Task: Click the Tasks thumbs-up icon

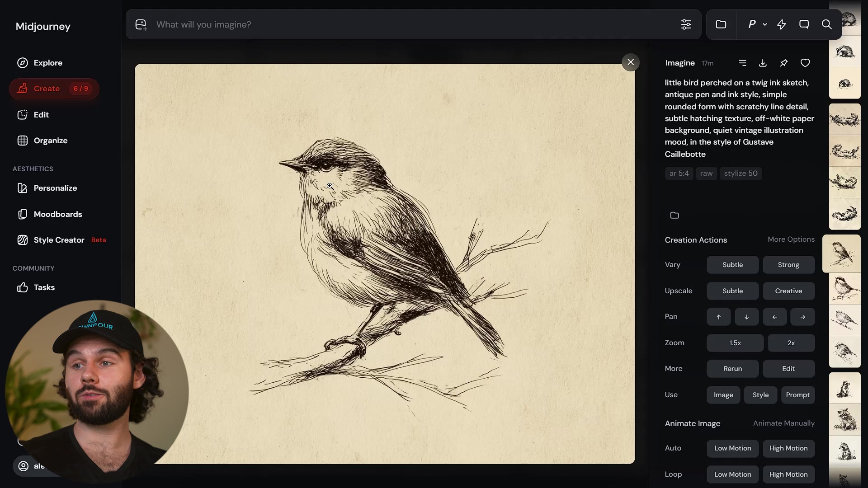Action: click(23, 287)
